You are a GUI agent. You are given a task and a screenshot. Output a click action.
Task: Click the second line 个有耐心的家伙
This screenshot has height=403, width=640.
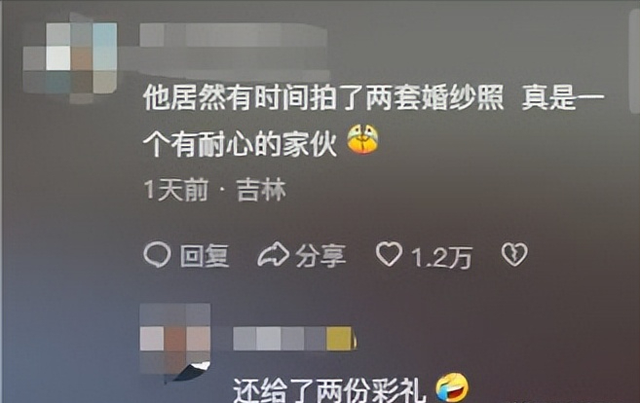pyautogui.click(x=240, y=144)
